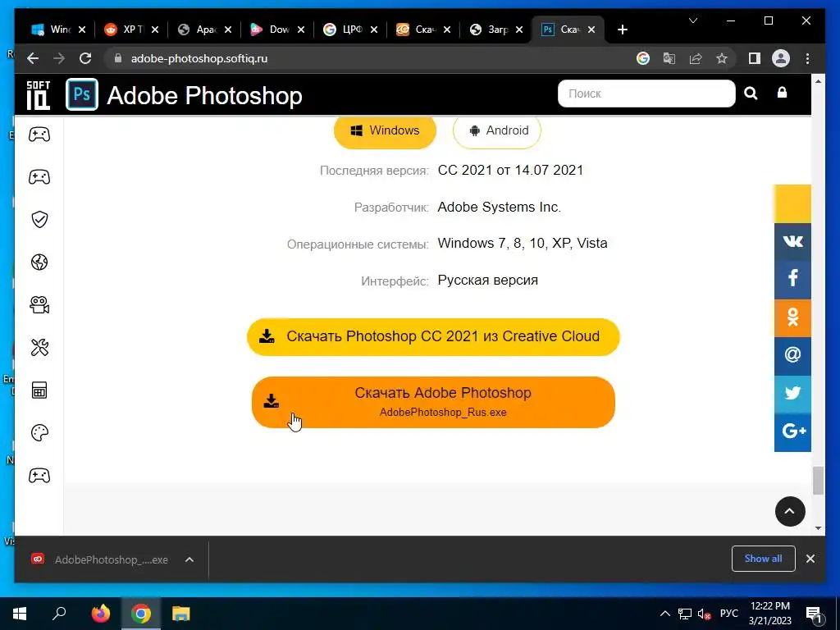Click the yellow share block above VK

tap(792, 203)
